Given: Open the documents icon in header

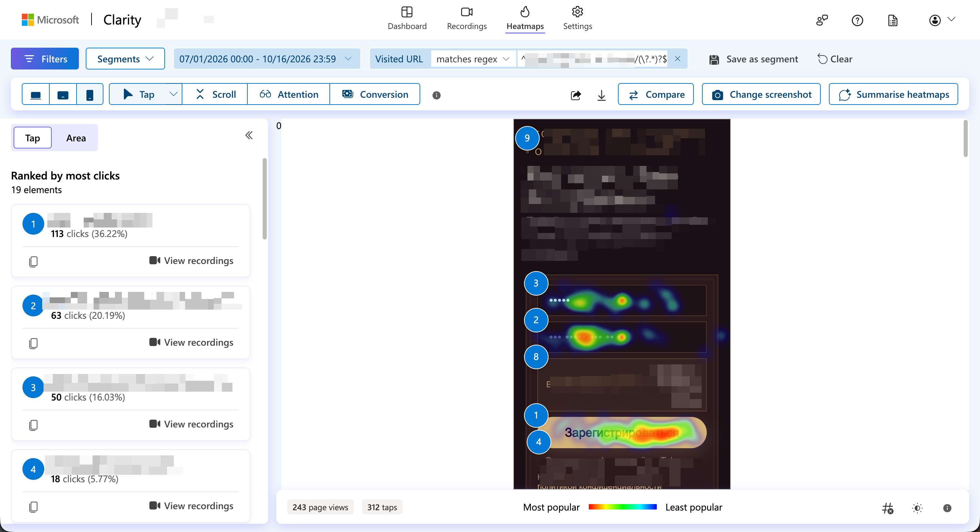Looking at the screenshot, I should pyautogui.click(x=893, y=20).
